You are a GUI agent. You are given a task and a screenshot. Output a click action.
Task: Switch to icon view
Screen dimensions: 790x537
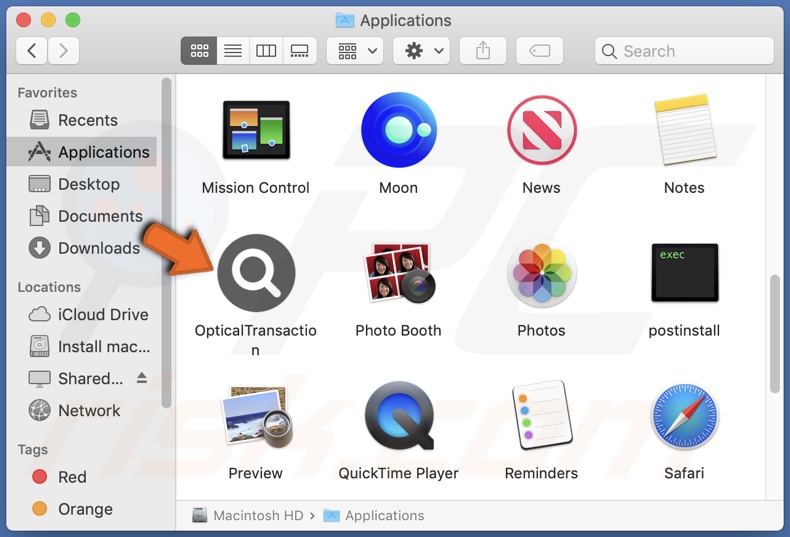coord(199,51)
